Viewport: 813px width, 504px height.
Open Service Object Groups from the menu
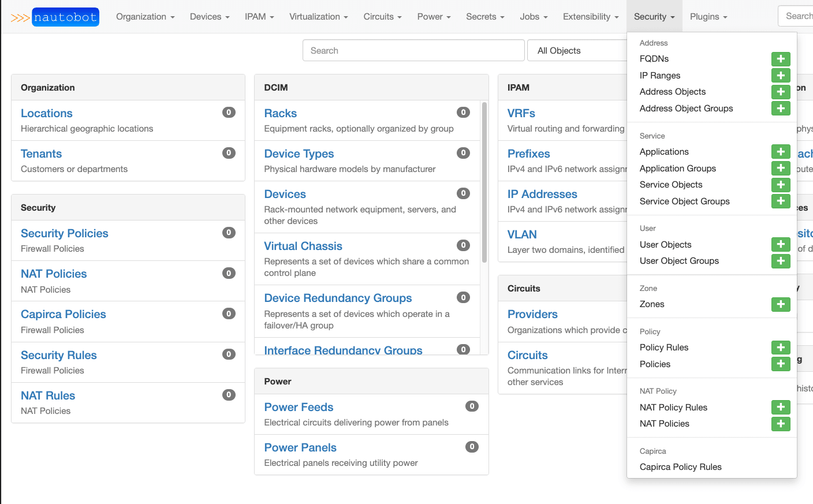(684, 201)
